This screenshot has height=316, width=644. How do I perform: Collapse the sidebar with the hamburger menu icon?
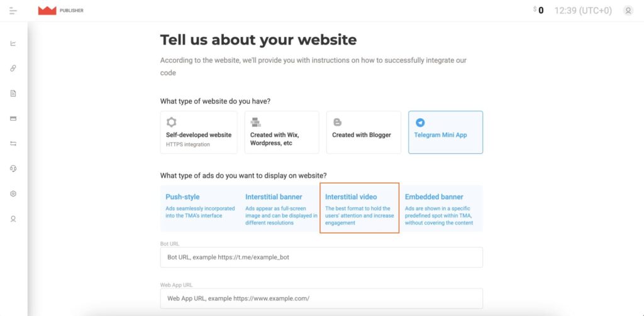[13, 11]
